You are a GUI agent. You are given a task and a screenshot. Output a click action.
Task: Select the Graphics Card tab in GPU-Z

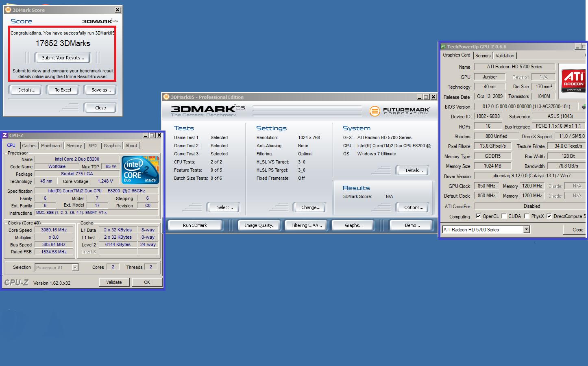point(457,55)
